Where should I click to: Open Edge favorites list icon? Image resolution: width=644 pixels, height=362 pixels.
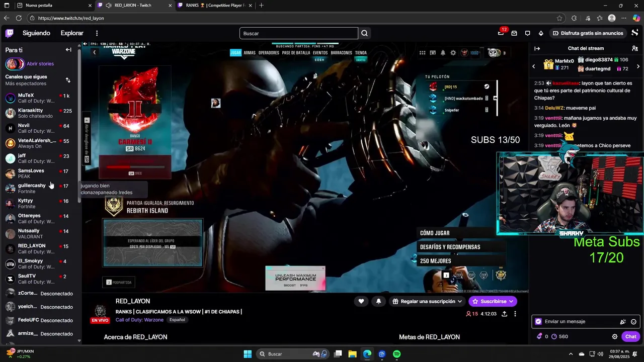click(599, 18)
